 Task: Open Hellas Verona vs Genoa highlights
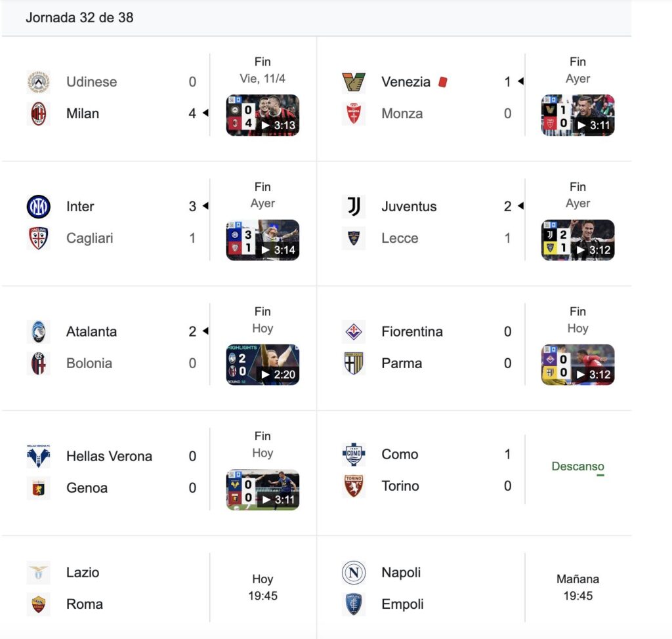pos(262,489)
